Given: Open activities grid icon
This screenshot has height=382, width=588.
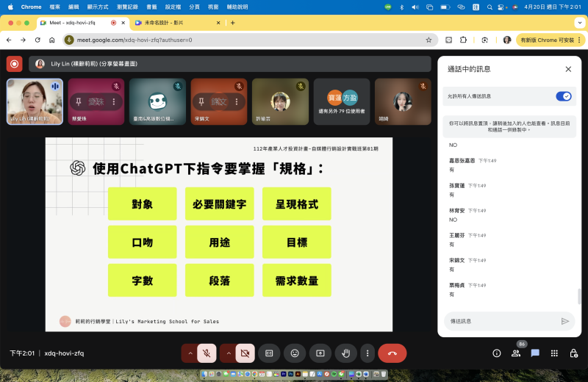Looking at the screenshot, I should point(554,353).
